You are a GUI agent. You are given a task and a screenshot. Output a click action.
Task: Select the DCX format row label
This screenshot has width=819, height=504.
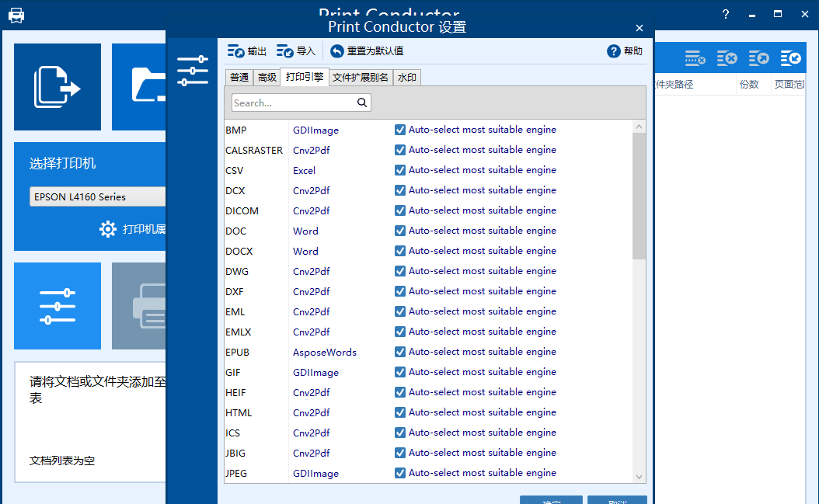(x=235, y=190)
